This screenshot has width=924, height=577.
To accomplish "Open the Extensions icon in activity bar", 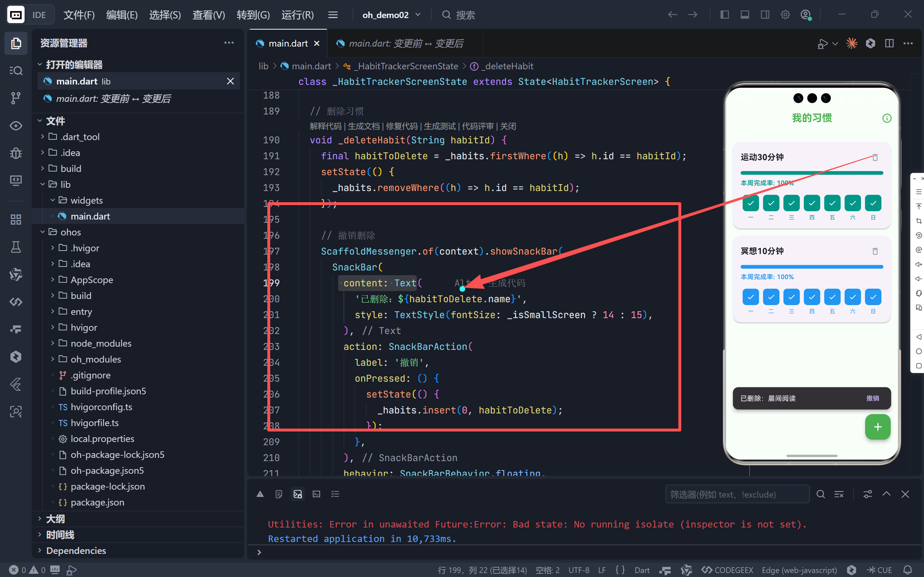I will [x=16, y=220].
